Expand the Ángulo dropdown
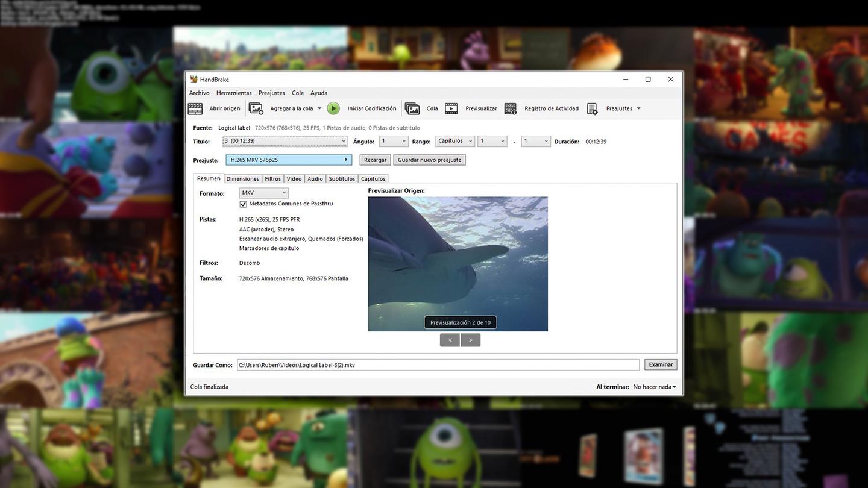The width and height of the screenshot is (868, 488). point(394,141)
